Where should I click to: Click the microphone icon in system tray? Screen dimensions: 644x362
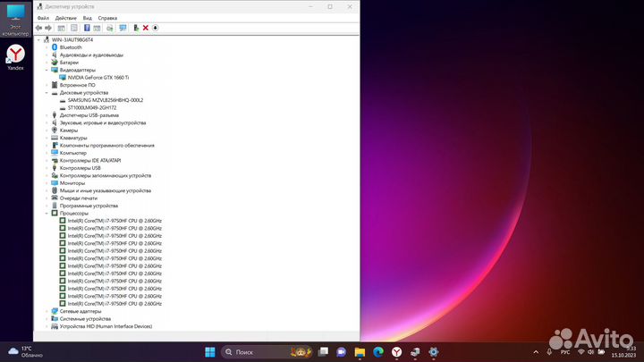[x=549, y=352]
